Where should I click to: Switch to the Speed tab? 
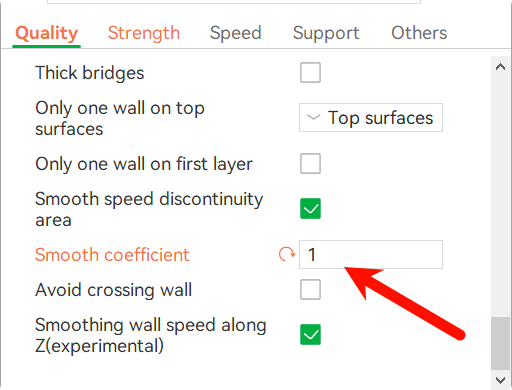coord(235,33)
